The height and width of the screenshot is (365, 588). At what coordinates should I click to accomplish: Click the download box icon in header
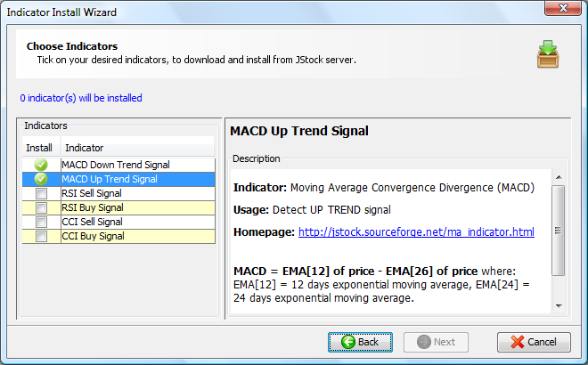(x=548, y=54)
